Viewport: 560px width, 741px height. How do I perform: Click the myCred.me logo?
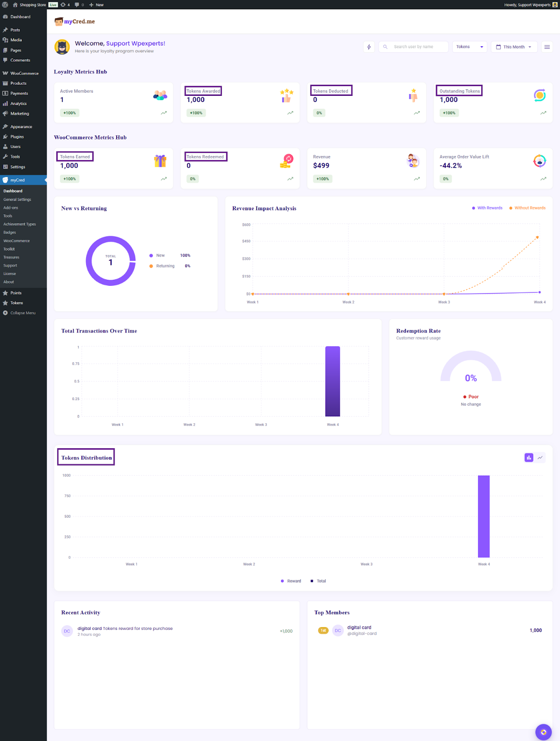click(75, 22)
